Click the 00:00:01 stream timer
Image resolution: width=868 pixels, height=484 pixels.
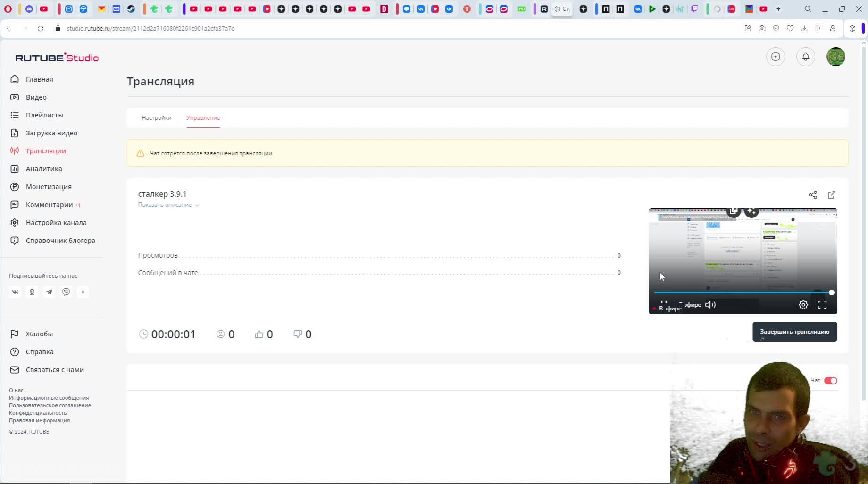click(174, 334)
